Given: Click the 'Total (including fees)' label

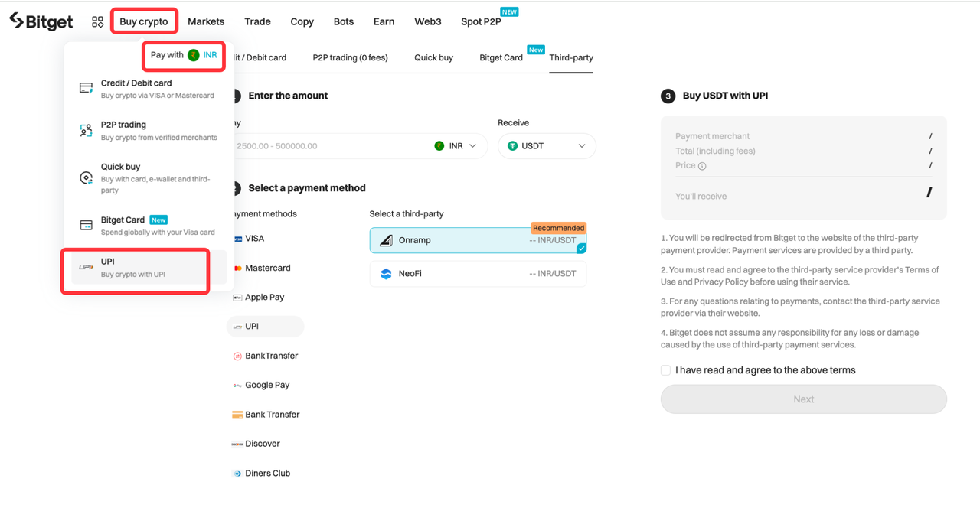Looking at the screenshot, I should (x=715, y=151).
